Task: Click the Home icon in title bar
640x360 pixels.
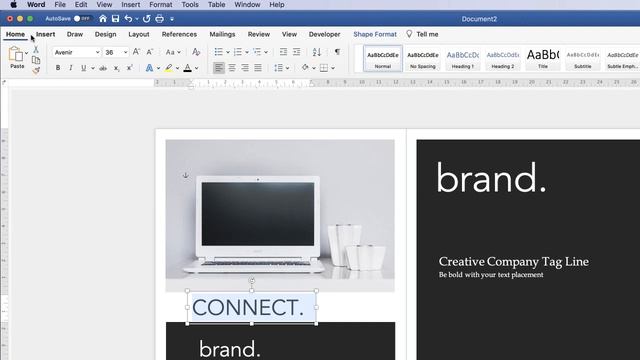Action: pyautogui.click(x=103, y=19)
